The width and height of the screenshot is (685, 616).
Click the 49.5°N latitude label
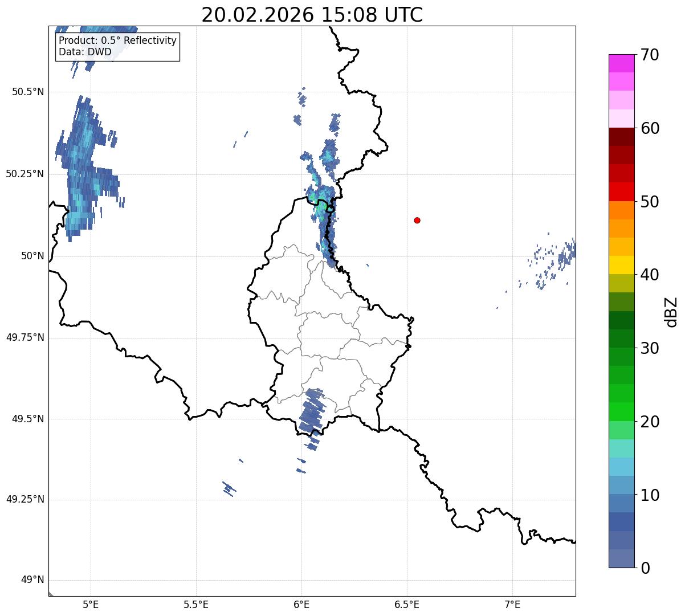pyautogui.click(x=28, y=419)
